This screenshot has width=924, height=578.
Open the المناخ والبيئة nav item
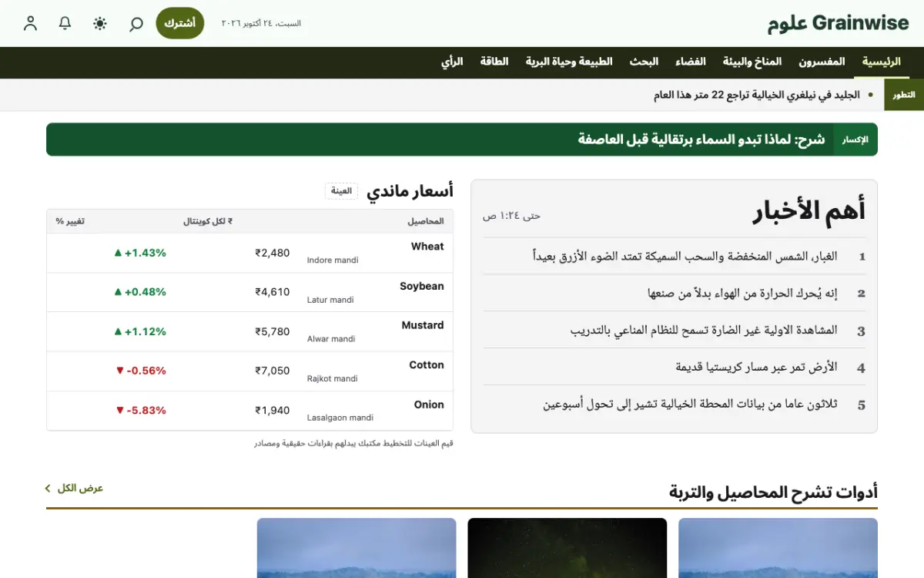[x=752, y=62]
